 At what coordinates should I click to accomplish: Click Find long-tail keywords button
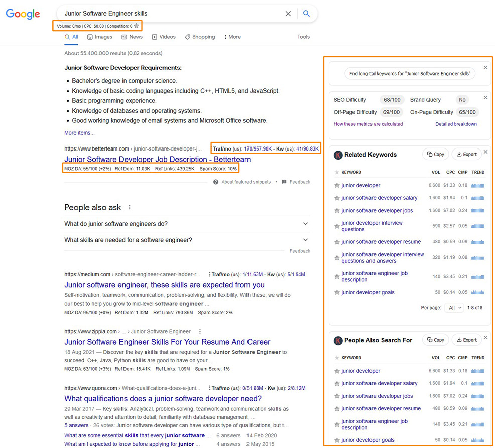pos(410,74)
